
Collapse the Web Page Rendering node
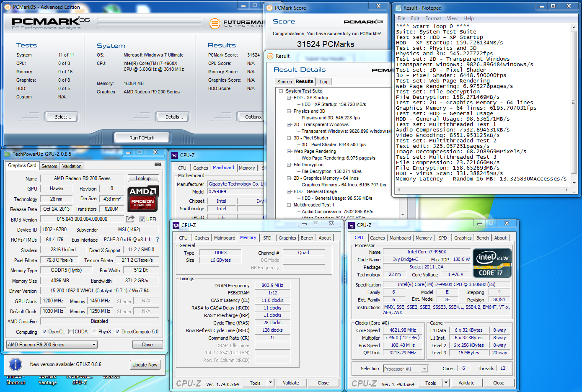(x=289, y=151)
